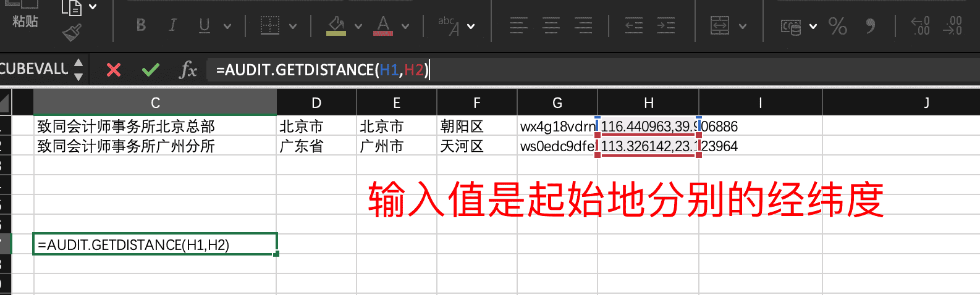The height and width of the screenshot is (295, 980).
Task: Open the Copy options dropdown arrow
Action: click(x=93, y=7)
